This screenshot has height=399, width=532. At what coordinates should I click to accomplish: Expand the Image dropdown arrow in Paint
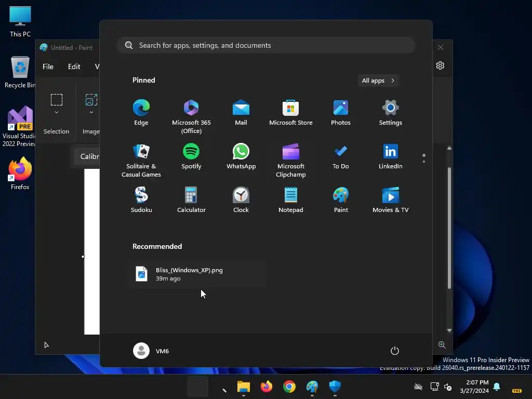[x=91, y=112]
